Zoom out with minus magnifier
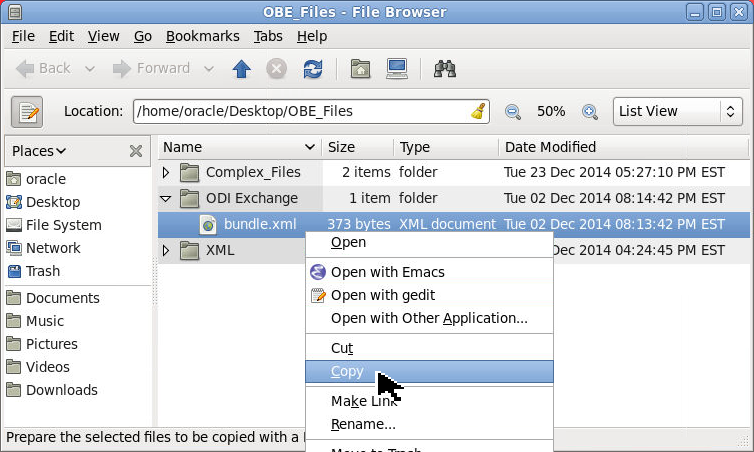The width and height of the screenshot is (754, 452). [513, 112]
